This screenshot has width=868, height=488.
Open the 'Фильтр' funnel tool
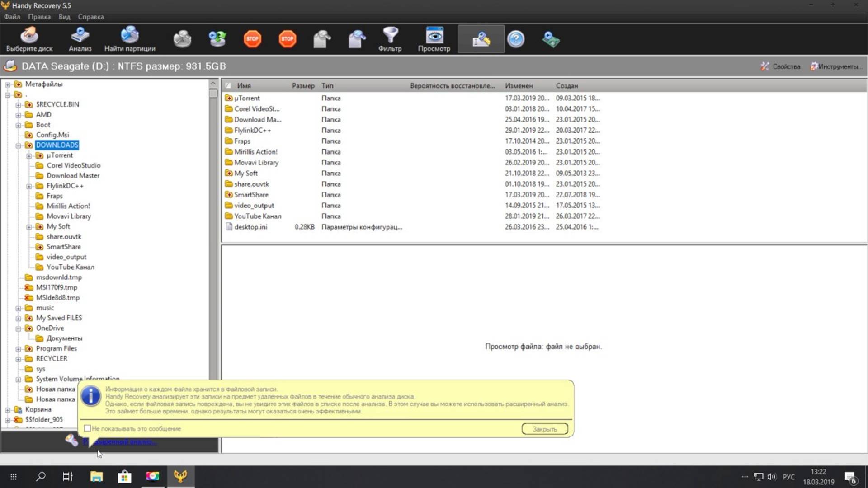tap(390, 39)
